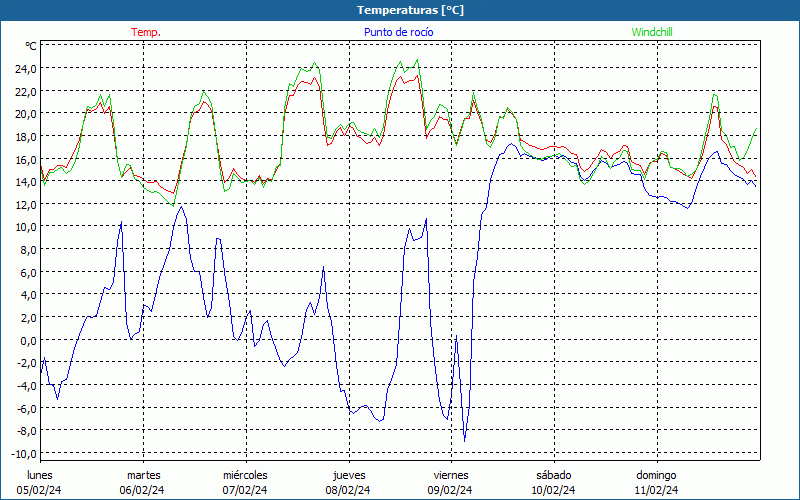Click the 'jueves' day label
Screen dimensions: 800x500
point(349,475)
